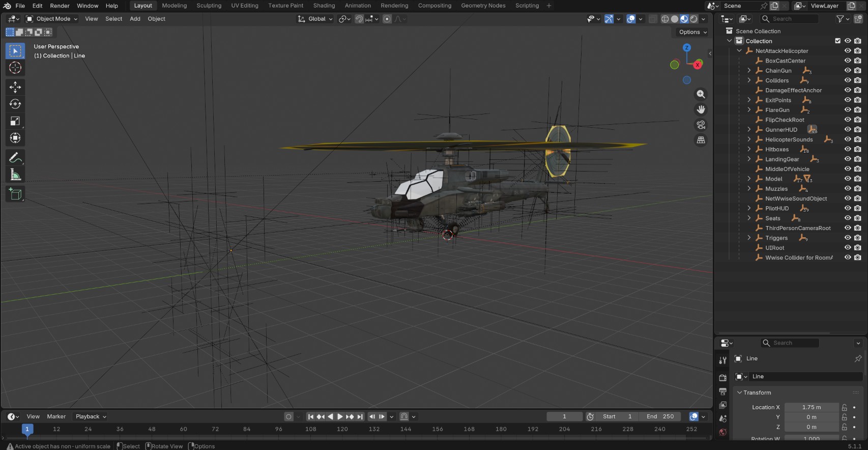
Task: Jump to last frame
Action: (x=360, y=416)
